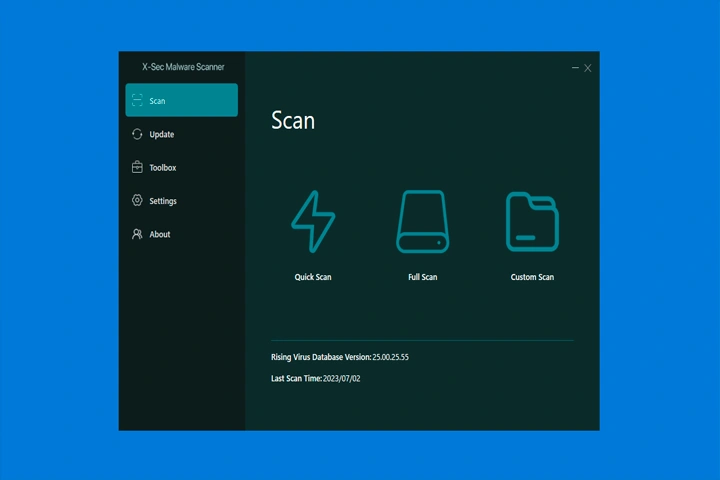Image resolution: width=720 pixels, height=480 pixels.
Task: Close the X-Sec Malware Scanner window
Action: (x=588, y=68)
